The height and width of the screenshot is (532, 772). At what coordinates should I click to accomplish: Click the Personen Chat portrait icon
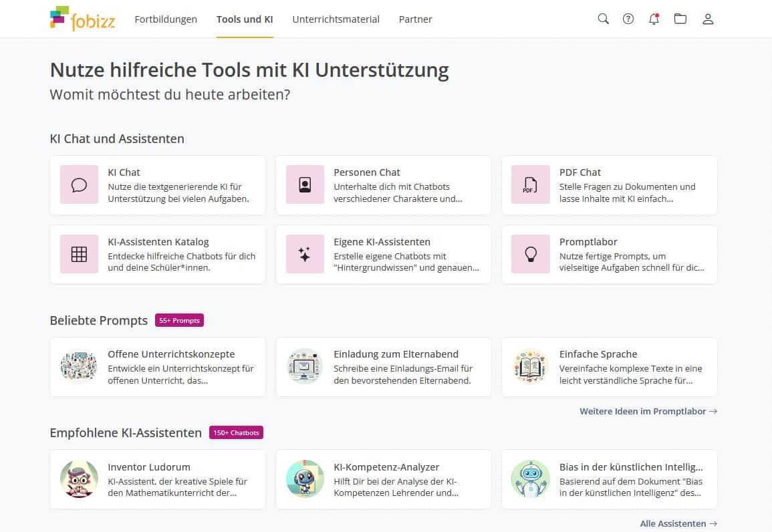(x=305, y=185)
